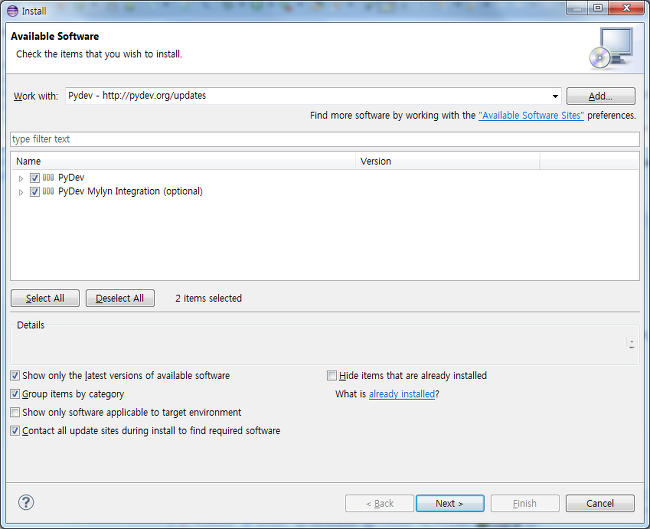Expand the PyDev tree node
Image resolution: width=650 pixels, height=529 pixels.
point(21,179)
